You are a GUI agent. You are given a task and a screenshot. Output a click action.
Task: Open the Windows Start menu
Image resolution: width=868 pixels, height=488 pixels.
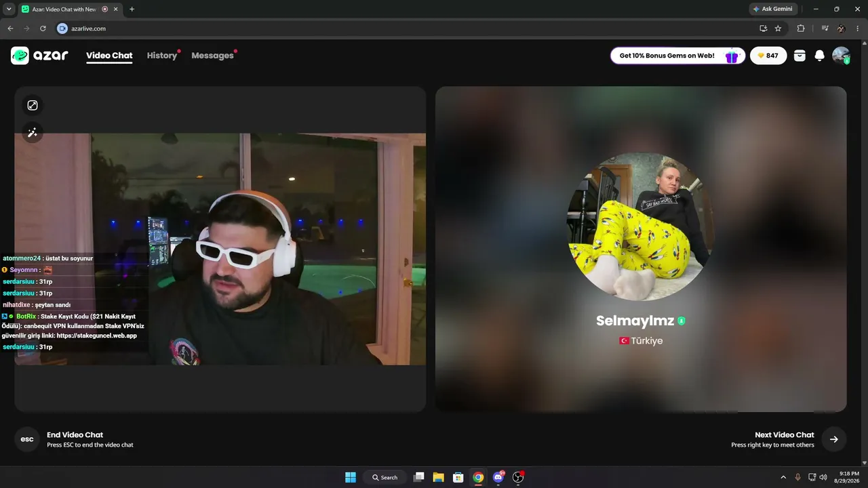351,477
